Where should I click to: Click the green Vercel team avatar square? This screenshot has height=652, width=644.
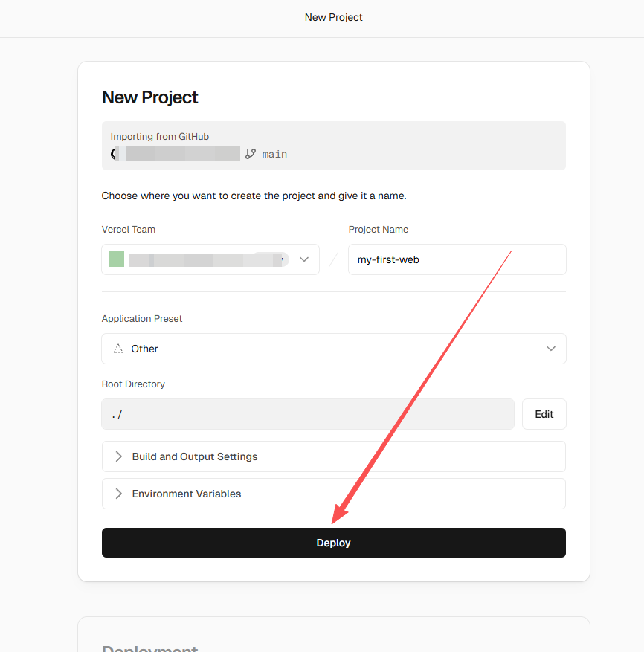pos(116,259)
